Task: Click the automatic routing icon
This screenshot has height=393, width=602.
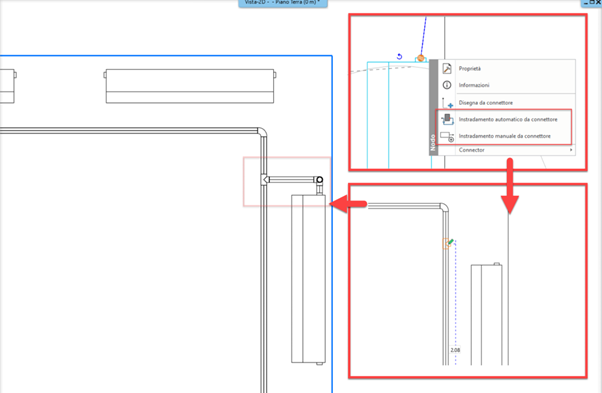Action: (447, 119)
